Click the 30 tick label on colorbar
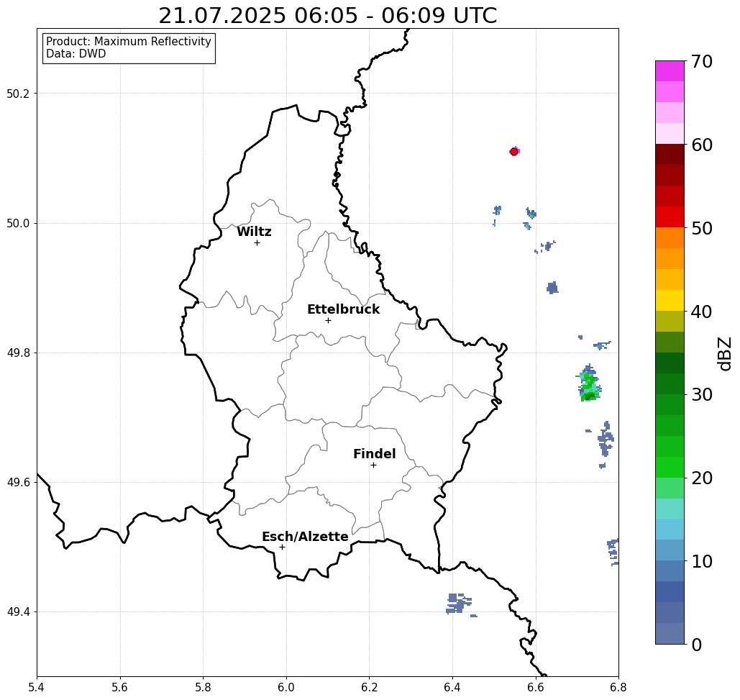740x700 pixels. coord(701,394)
